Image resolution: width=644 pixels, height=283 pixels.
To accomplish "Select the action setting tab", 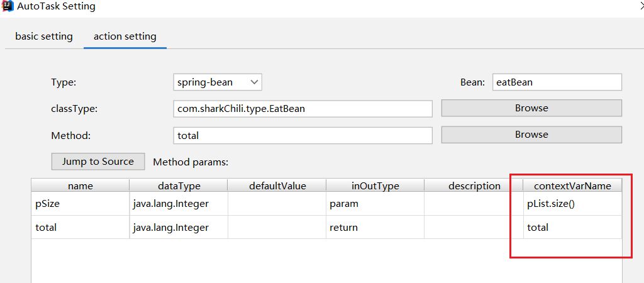I will pyautogui.click(x=125, y=36).
